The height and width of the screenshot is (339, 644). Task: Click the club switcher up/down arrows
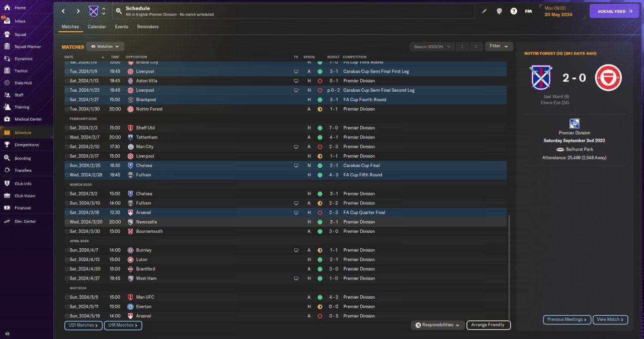pyautogui.click(x=104, y=11)
